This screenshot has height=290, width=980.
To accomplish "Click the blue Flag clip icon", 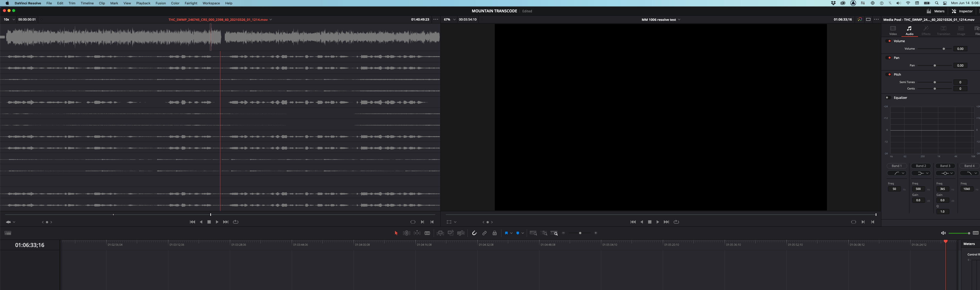I will pyautogui.click(x=506, y=233).
